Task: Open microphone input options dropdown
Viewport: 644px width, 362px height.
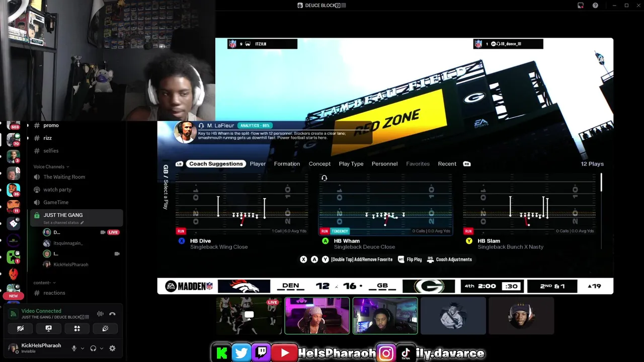Action: 82,348
